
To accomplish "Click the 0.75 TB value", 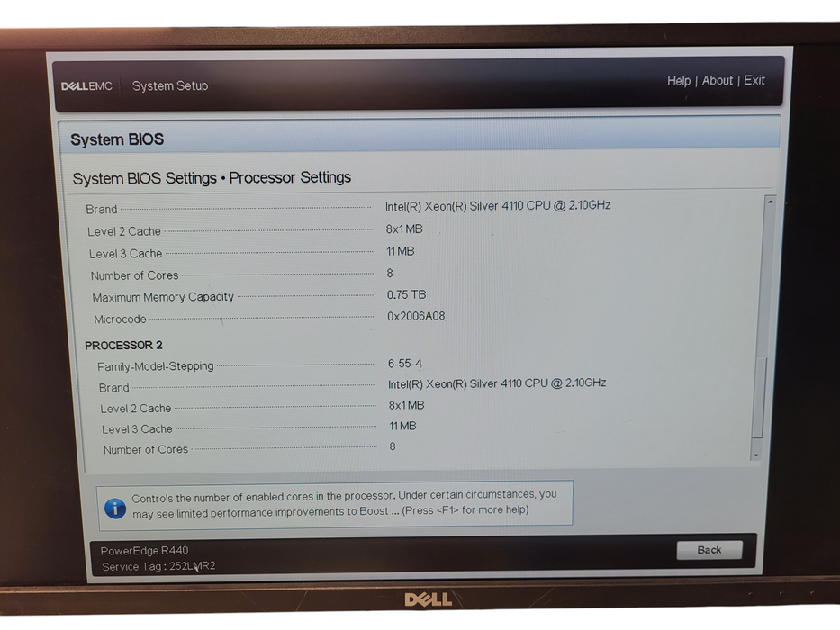I will pos(406,294).
